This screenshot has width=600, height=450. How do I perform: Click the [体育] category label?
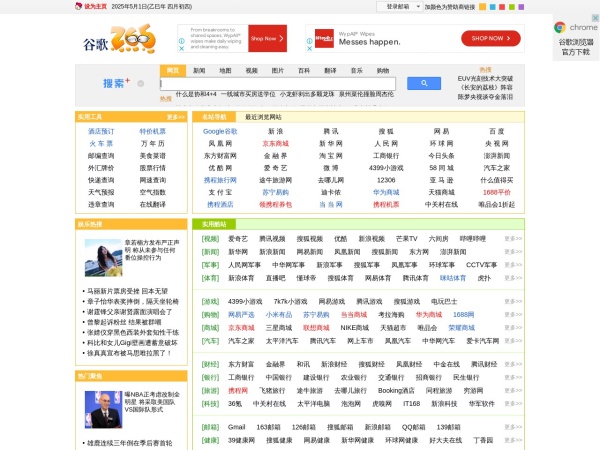point(210,278)
